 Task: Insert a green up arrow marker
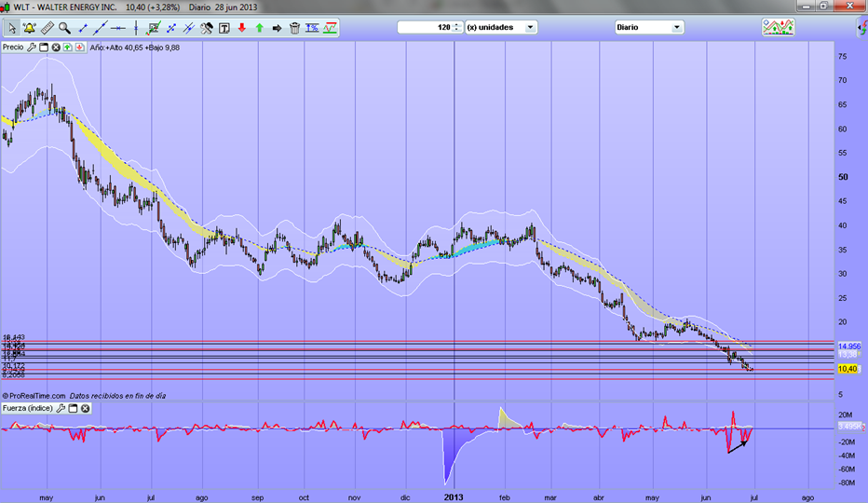(260, 28)
